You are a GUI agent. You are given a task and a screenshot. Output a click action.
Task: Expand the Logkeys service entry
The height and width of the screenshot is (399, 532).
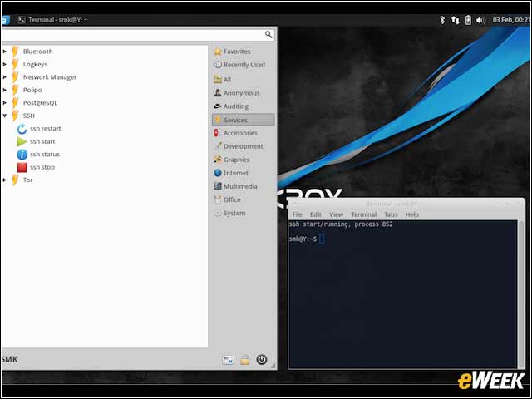tap(4, 64)
